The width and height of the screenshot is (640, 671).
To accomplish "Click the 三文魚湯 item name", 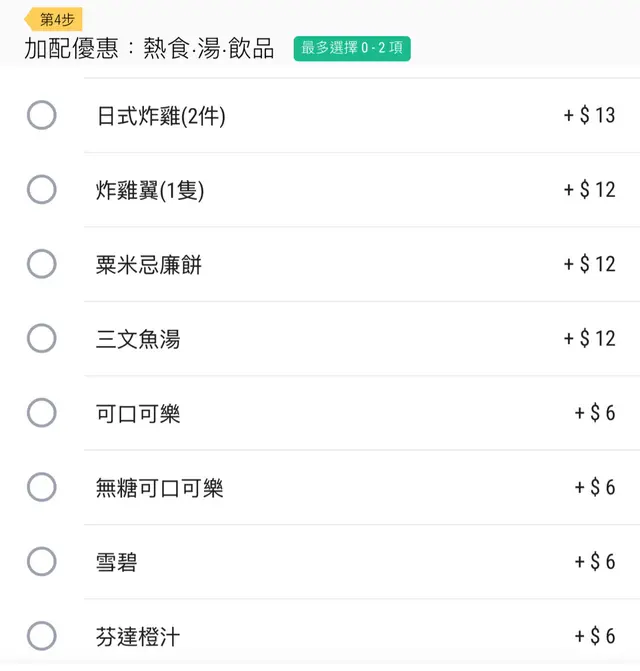I will coord(138,339).
